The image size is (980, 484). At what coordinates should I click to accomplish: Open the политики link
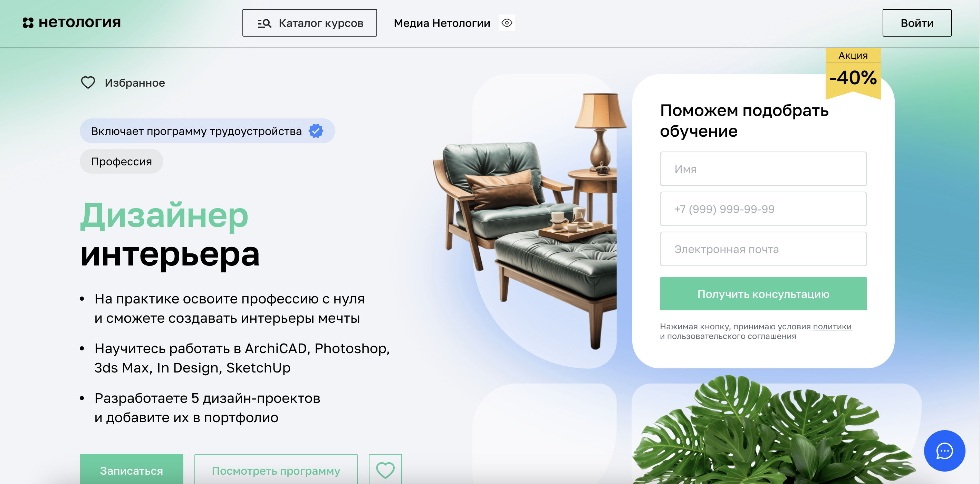(x=832, y=327)
